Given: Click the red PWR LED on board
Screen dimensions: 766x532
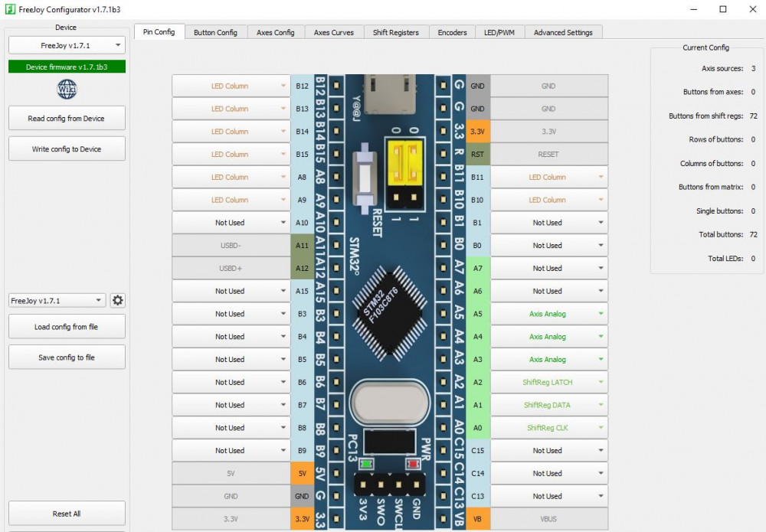Looking at the screenshot, I should [x=414, y=464].
